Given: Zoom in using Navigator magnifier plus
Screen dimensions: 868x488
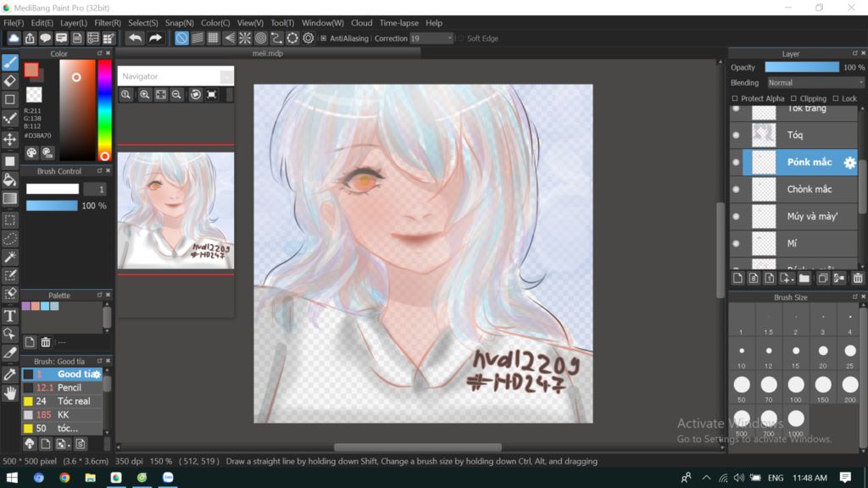Looking at the screenshot, I should coord(144,95).
